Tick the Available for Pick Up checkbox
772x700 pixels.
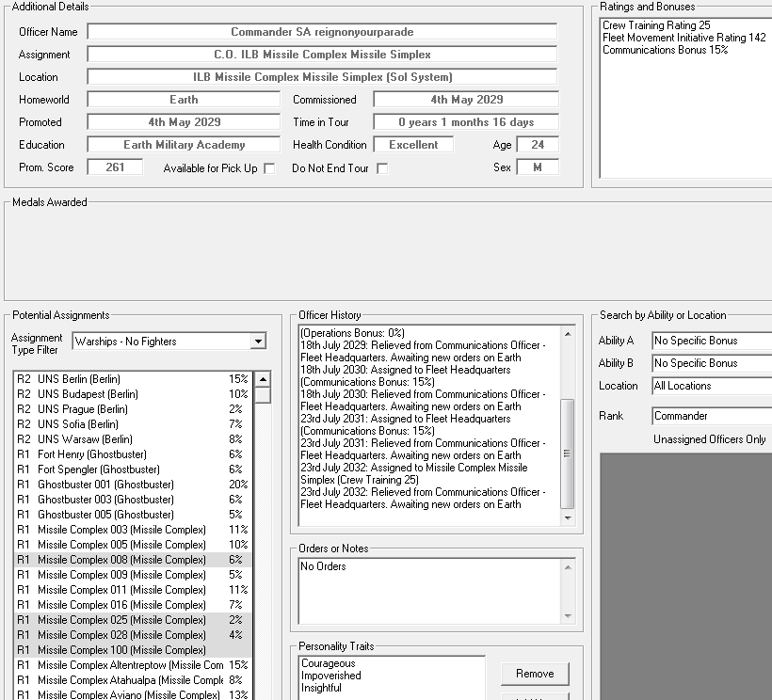pos(269,168)
